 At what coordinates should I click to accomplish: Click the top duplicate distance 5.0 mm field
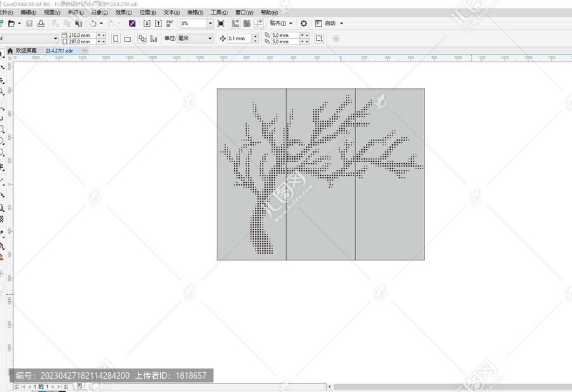click(x=285, y=36)
